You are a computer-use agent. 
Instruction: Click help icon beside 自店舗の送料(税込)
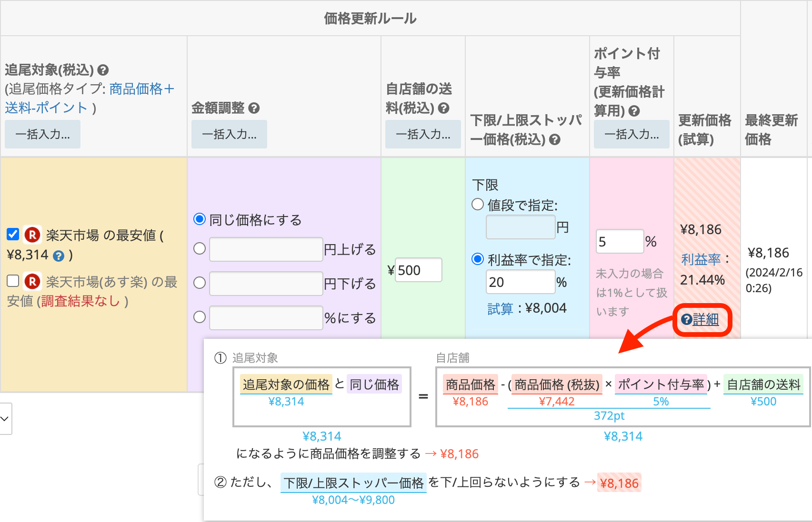click(443, 108)
